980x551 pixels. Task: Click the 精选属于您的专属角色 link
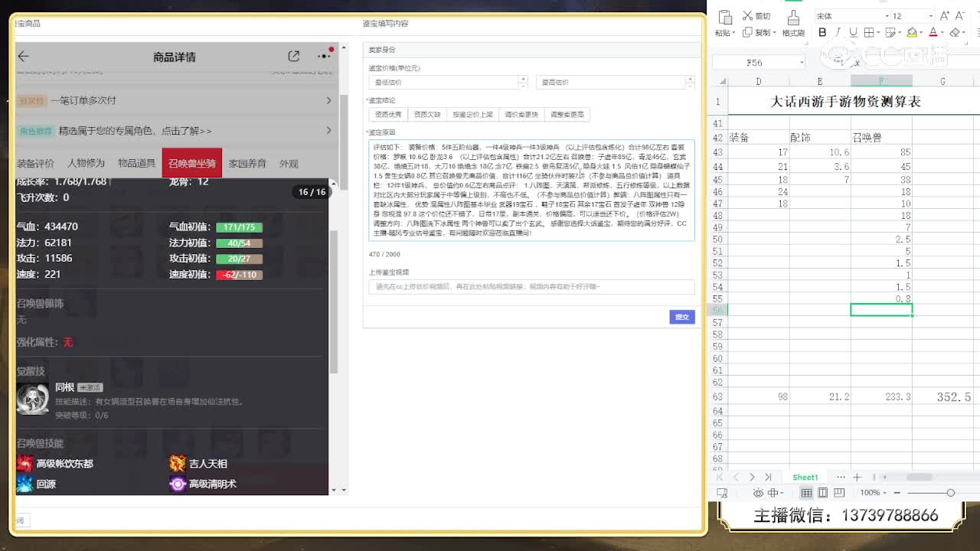tap(135, 131)
